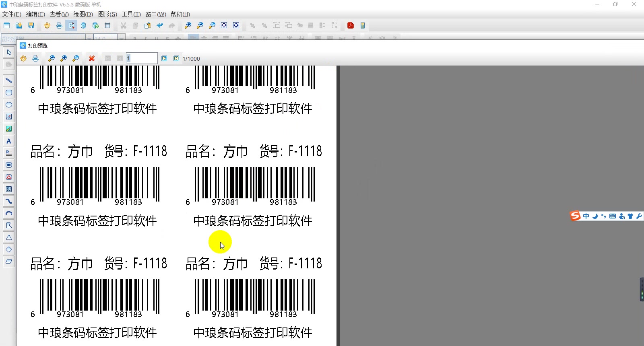Select the line drawing tool
Viewport: 644px width, 346px height.
[9, 80]
